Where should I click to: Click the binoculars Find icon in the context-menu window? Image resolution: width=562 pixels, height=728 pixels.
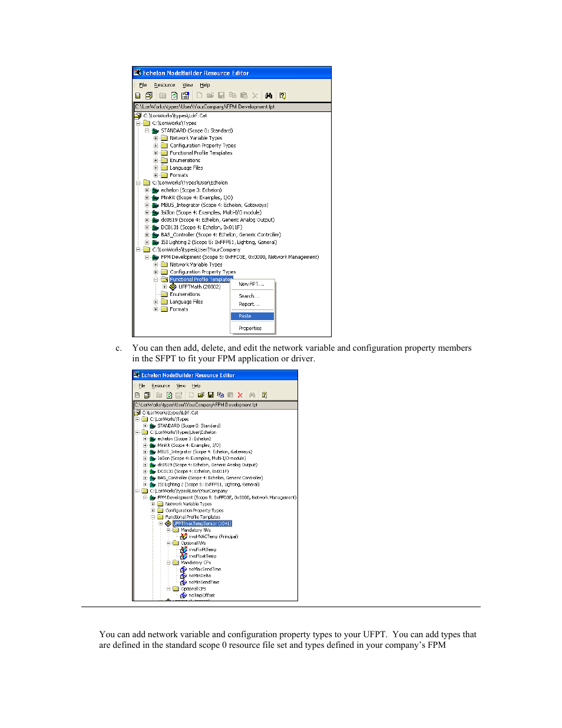pos(269,95)
